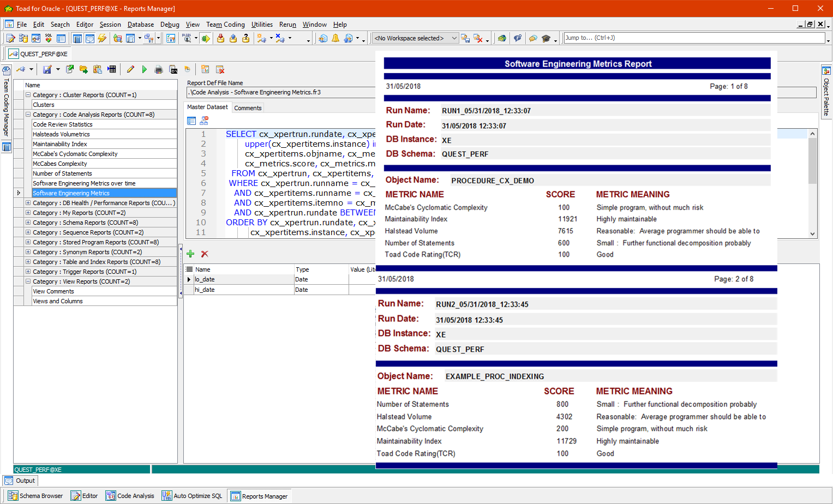Click the clock schedule report icon

coord(187,69)
